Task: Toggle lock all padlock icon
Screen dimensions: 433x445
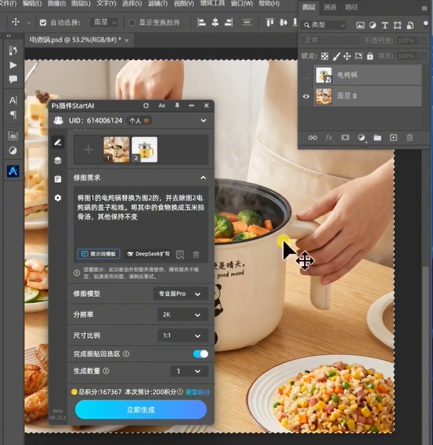Action: (x=370, y=56)
